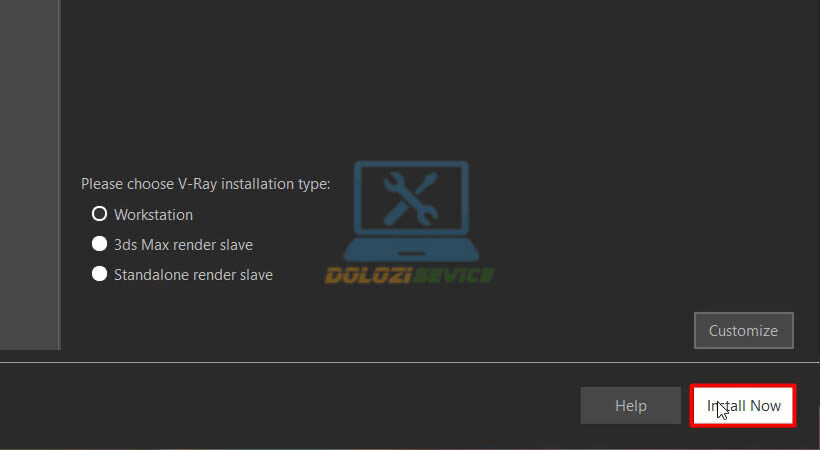
Task: Click the horizontal divider above footer buttons
Action: click(409, 362)
